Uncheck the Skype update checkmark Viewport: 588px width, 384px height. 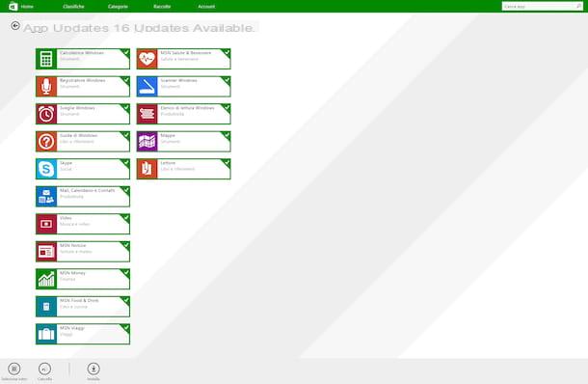point(126,162)
